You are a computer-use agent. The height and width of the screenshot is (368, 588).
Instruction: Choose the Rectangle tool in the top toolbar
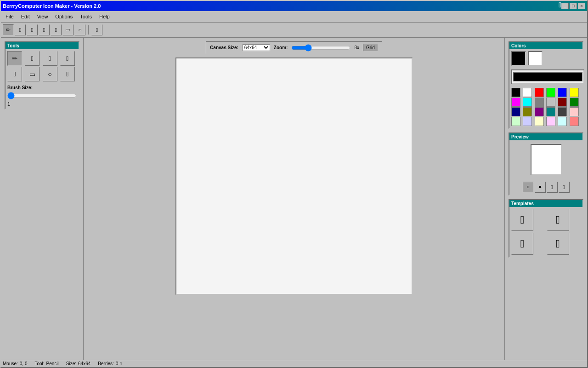coord(68,30)
